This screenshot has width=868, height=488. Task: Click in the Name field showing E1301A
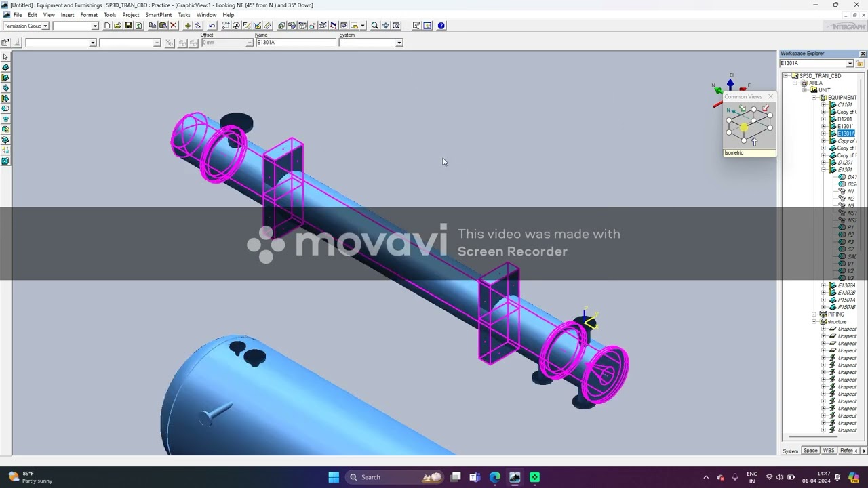[296, 43]
